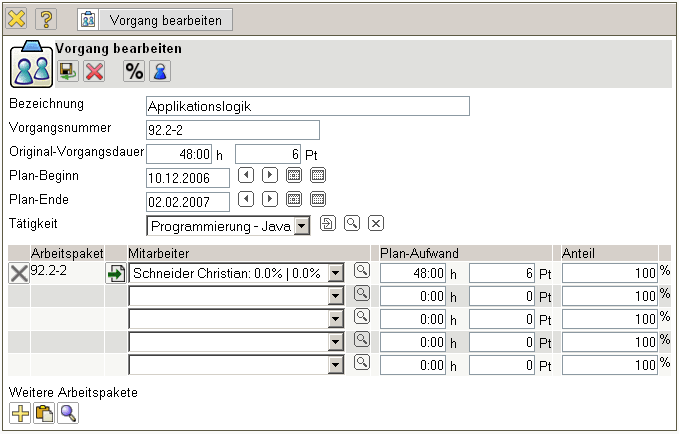Open the Tätigkeit dropdown Programmierung - Java
679x434 pixels.
pos(302,226)
